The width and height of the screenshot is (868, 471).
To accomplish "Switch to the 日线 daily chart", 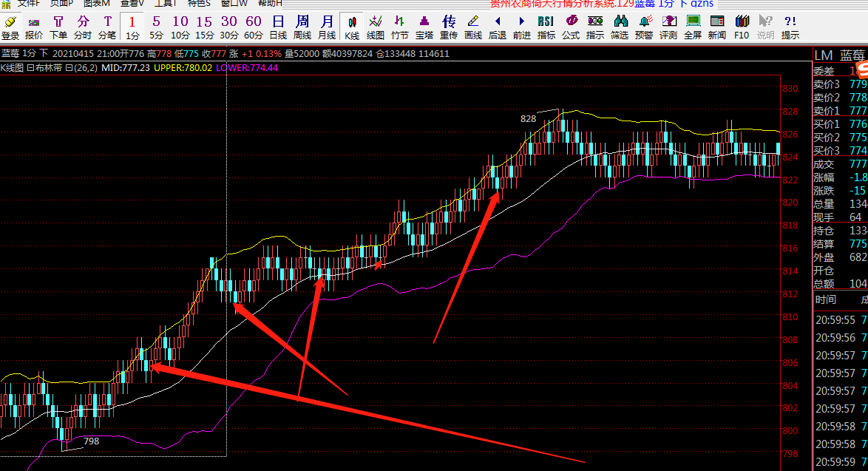I will [278, 27].
